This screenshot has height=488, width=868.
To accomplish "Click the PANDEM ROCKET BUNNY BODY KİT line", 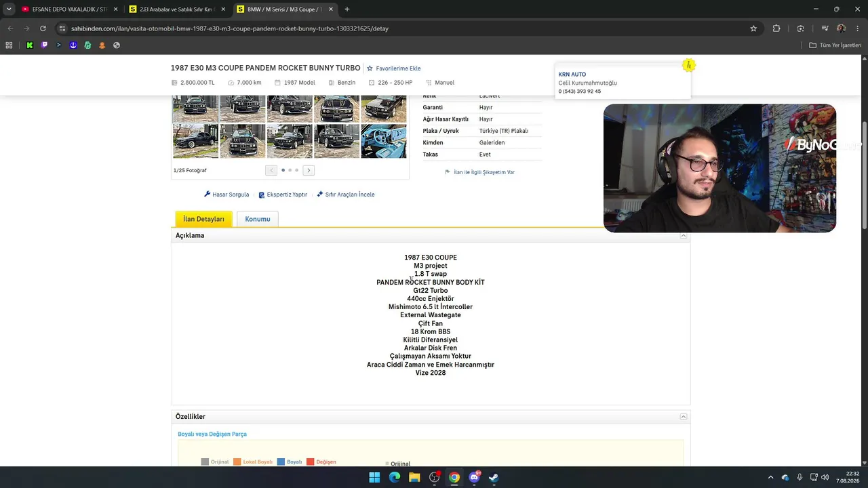I will pyautogui.click(x=431, y=282).
